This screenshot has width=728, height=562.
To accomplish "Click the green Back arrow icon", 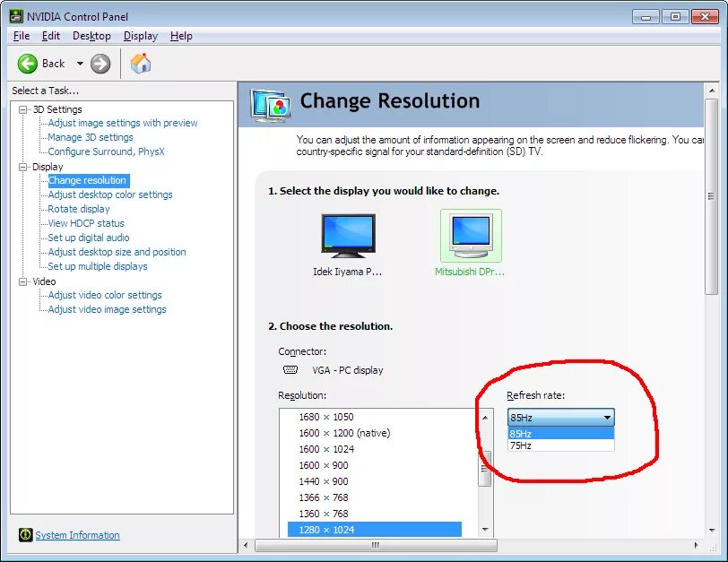I will click(28, 64).
